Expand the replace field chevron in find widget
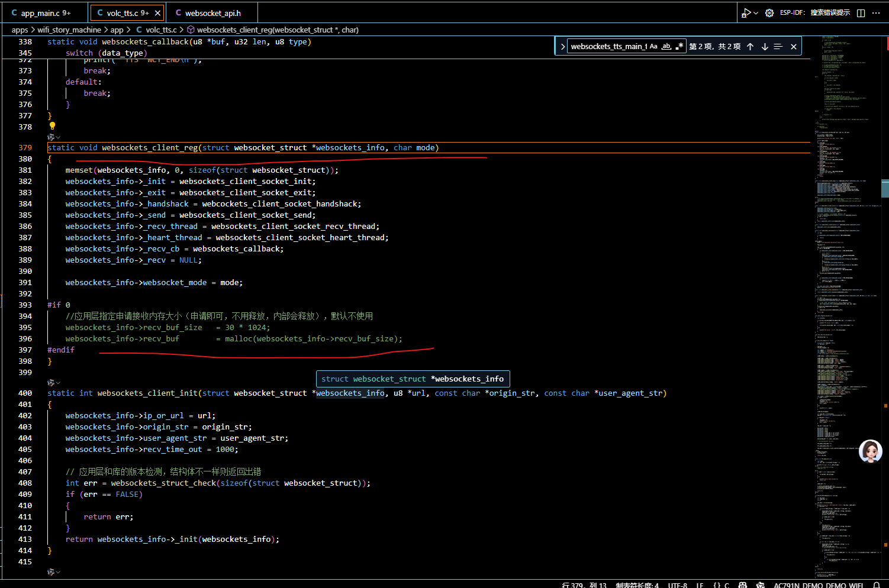889x588 pixels. pyautogui.click(x=562, y=47)
